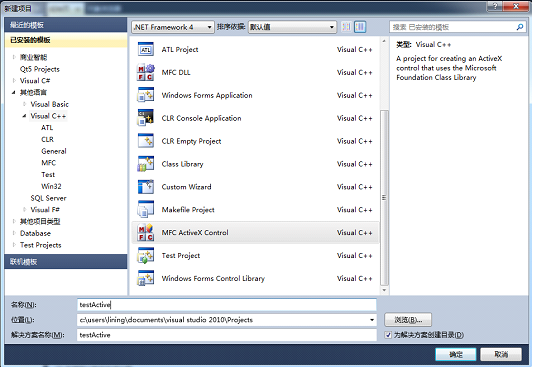This screenshot has height=367, width=533.
Task: Click the help question mark button
Action: tap(495, 6)
